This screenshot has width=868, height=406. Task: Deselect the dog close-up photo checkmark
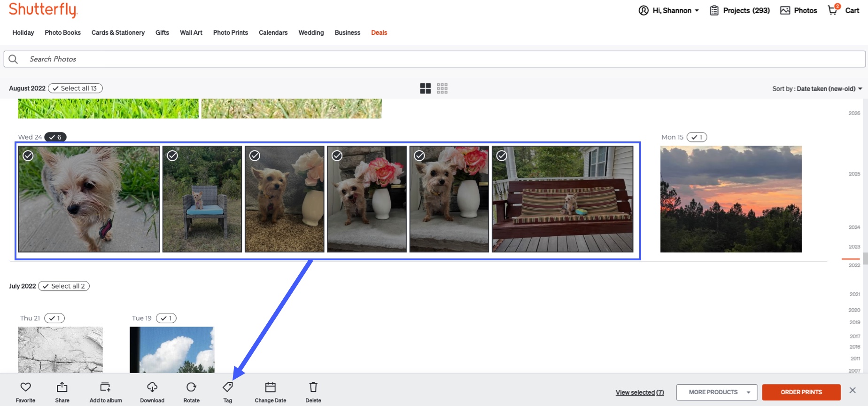pos(28,156)
